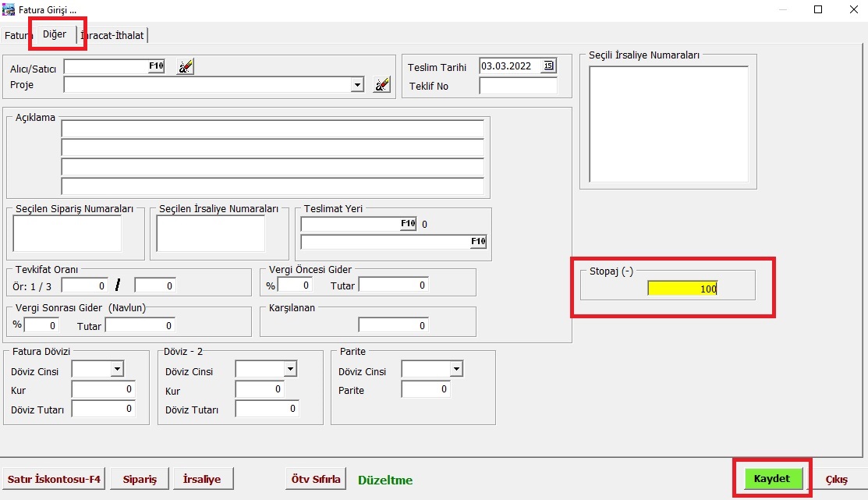Click the F10 lookup in Alıcı/Satıcı field
The width and height of the screenshot is (868, 500).
(x=156, y=66)
